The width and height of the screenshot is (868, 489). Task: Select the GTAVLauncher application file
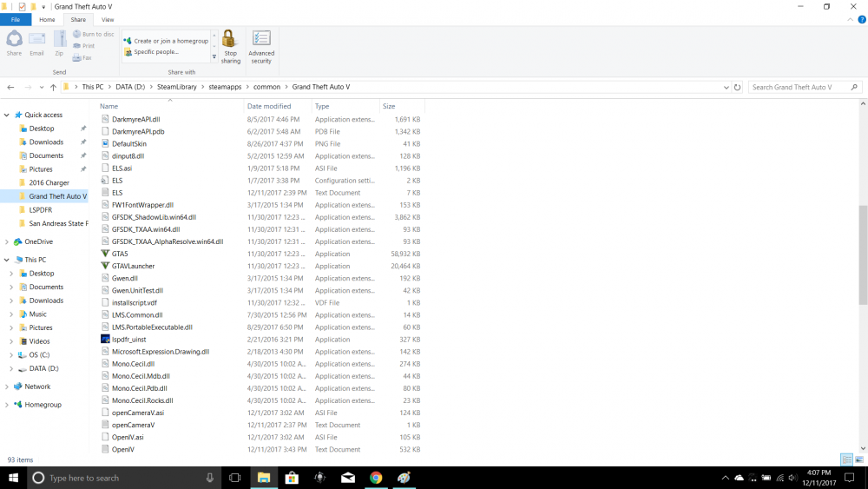tap(133, 266)
